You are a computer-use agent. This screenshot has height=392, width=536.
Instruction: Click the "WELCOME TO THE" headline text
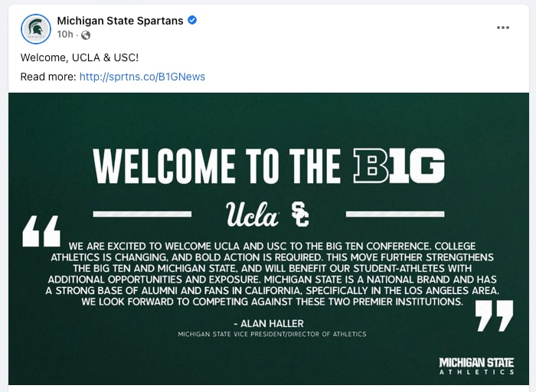pyautogui.click(x=218, y=165)
